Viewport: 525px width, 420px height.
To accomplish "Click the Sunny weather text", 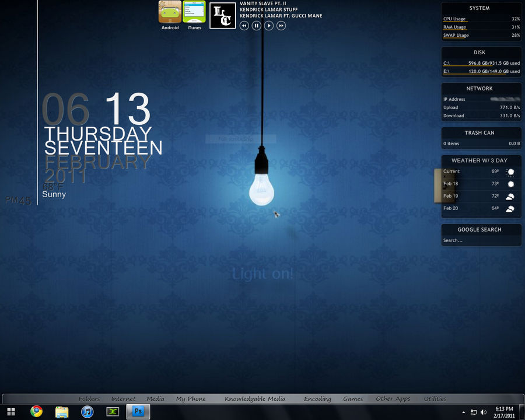I will click(54, 194).
